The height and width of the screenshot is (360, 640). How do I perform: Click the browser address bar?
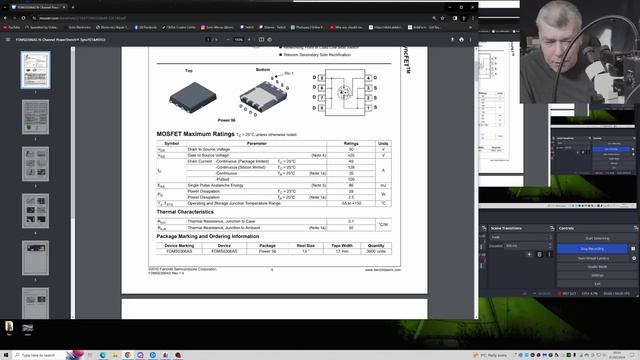tap(233, 18)
